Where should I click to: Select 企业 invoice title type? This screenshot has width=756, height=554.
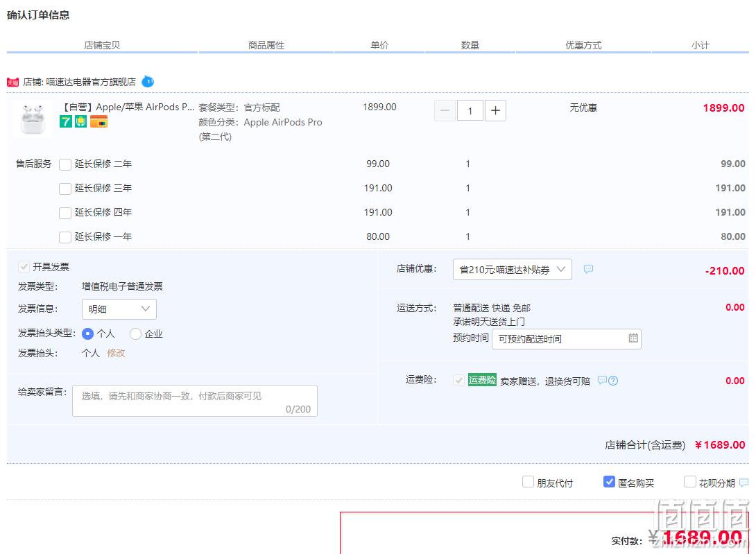click(x=135, y=334)
